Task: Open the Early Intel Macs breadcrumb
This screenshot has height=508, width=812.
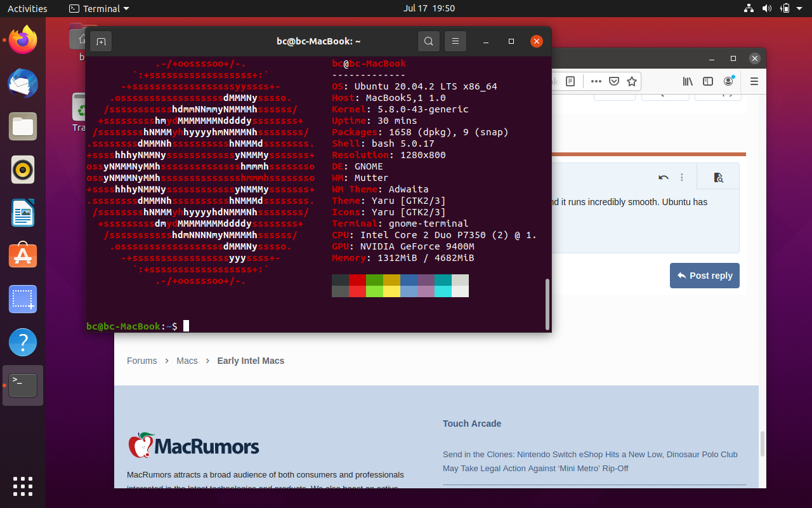Action: point(251,361)
